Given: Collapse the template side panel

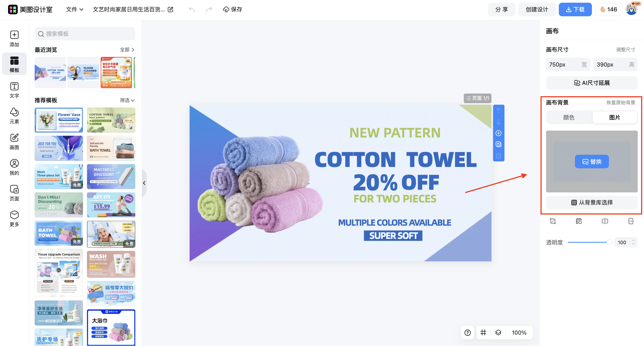Looking at the screenshot, I should (144, 183).
